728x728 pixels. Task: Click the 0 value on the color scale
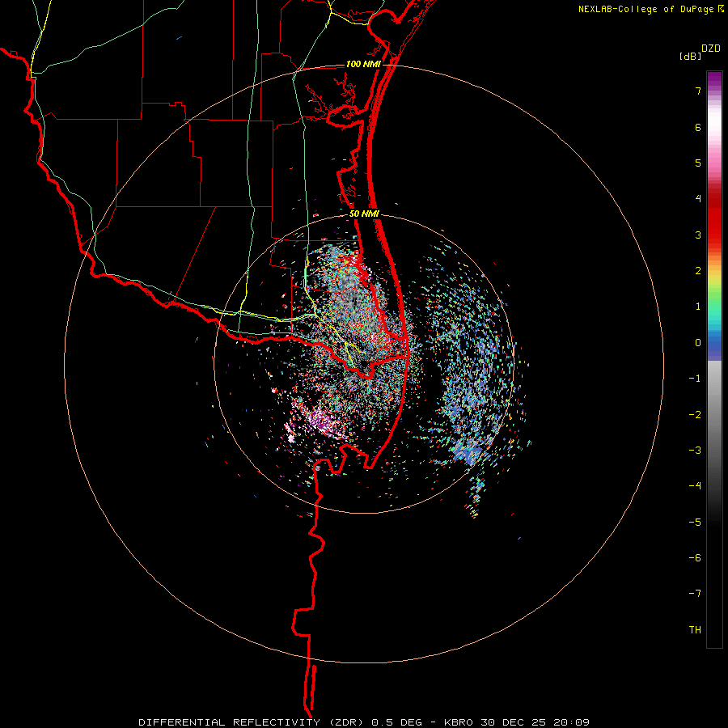pyautogui.click(x=698, y=343)
